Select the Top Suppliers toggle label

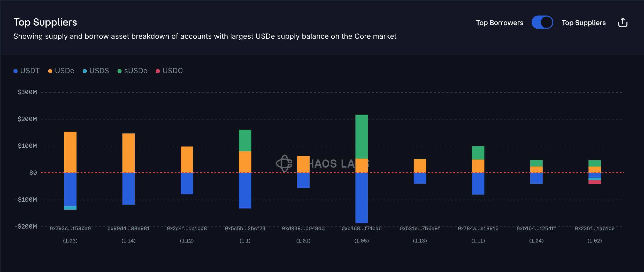pyautogui.click(x=584, y=23)
